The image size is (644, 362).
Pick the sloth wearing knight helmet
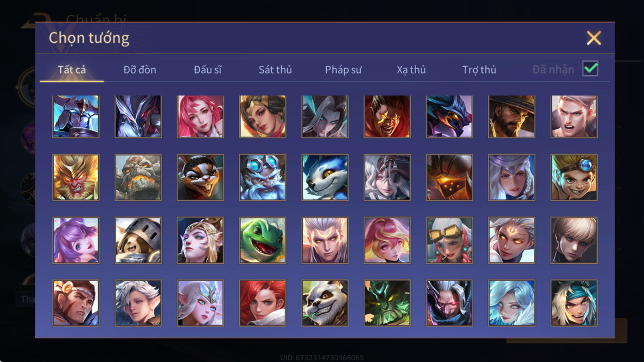[x=138, y=240]
